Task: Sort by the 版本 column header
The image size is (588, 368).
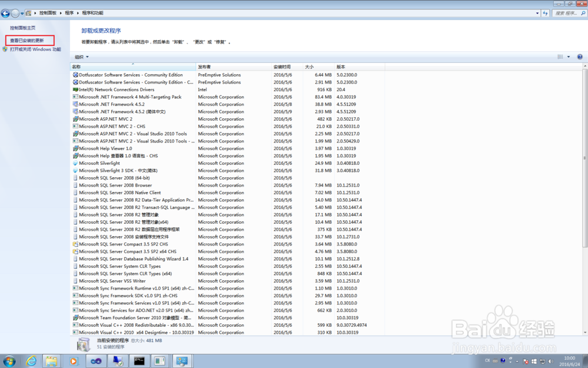Action: (360, 67)
